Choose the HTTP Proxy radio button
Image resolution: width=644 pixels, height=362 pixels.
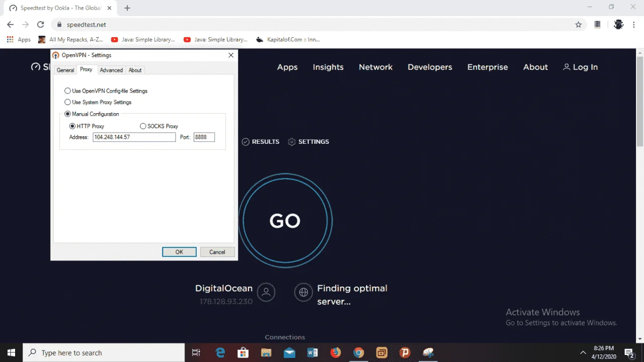(x=72, y=126)
